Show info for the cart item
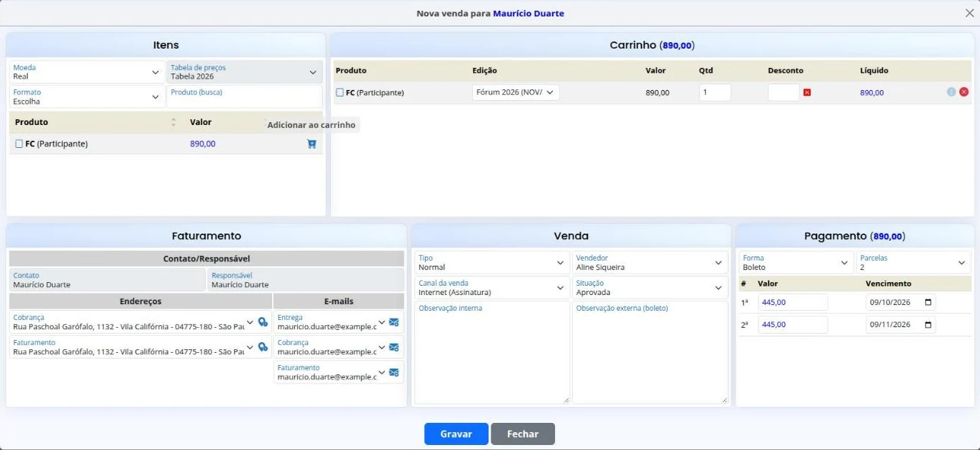 pyautogui.click(x=951, y=92)
